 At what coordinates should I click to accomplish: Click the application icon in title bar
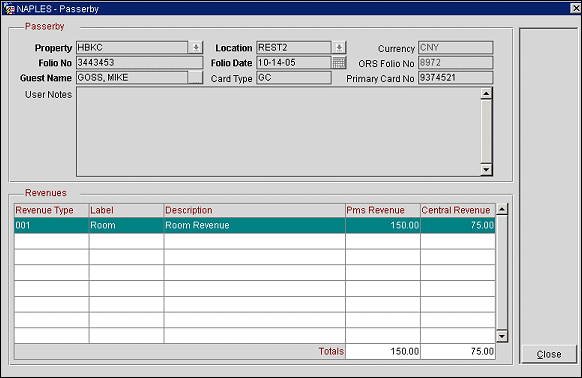(9, 9)
